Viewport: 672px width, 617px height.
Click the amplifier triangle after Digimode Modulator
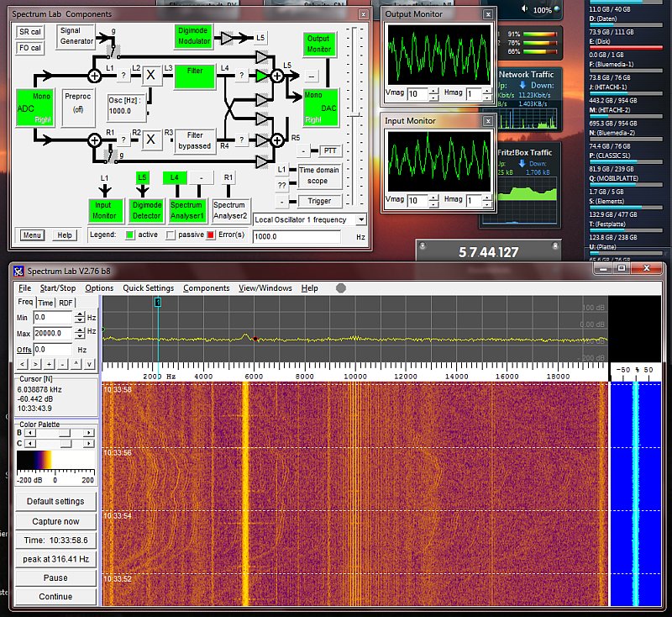pyautogui.click(x=226, y=38)
